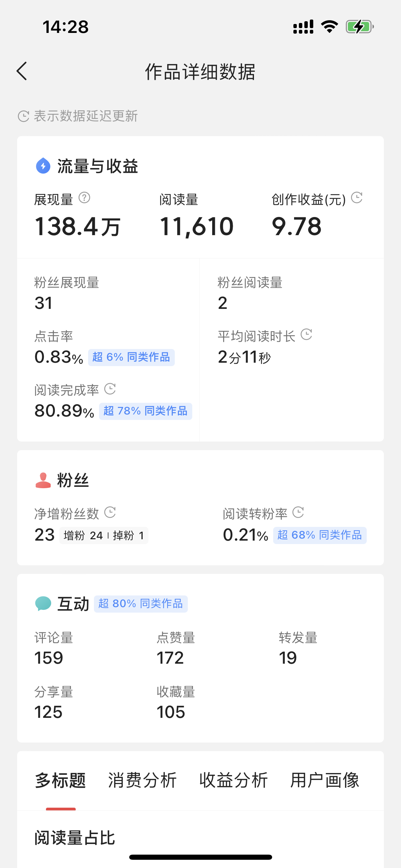Tap the clock icon beside 创作收益(元)
Image resolution: width=401 pixels, height=868 pixels.
(357, 197)
